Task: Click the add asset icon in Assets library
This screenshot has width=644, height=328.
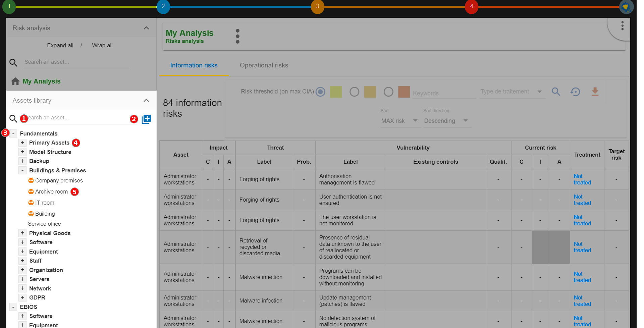Action: click(146, 119)
